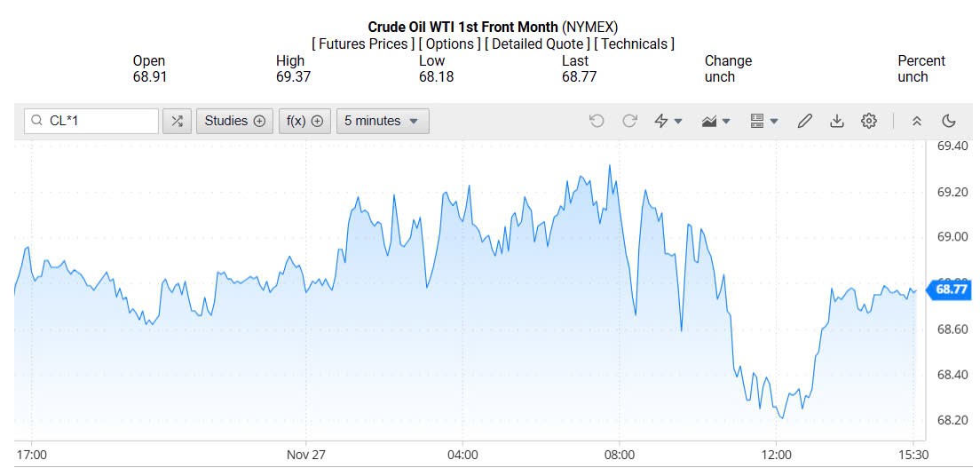Open the drawing pencil tool
980x468 pixels.
point(805,121)
